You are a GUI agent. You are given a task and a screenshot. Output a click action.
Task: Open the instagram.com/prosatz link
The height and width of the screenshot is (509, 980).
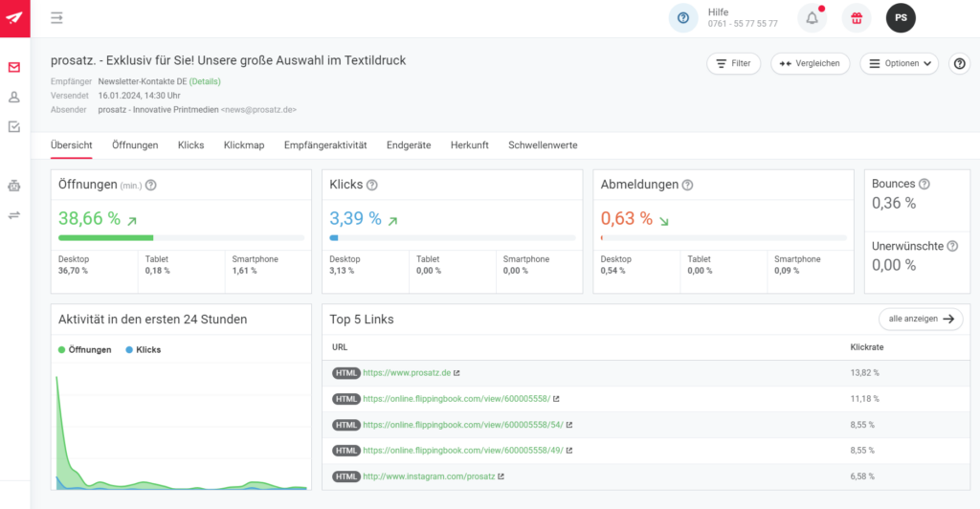[429, 476]
